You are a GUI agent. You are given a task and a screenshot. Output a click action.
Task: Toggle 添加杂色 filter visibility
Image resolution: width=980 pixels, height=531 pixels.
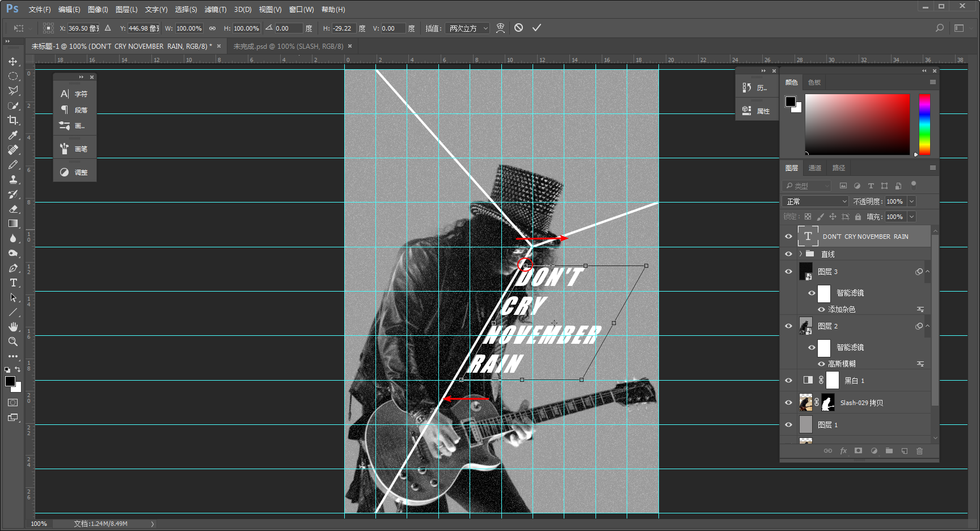point(821,310)
